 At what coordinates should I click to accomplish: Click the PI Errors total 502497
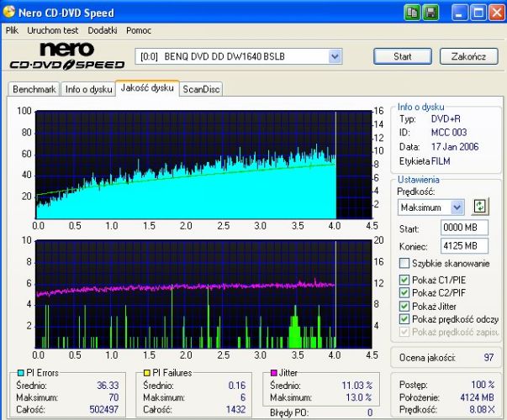point(103,410)
